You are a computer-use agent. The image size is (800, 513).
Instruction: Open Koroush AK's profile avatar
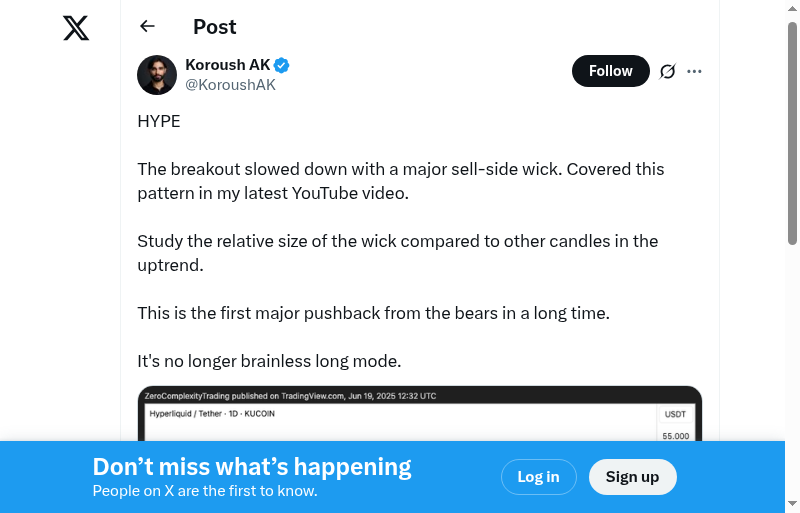[157, 75]
